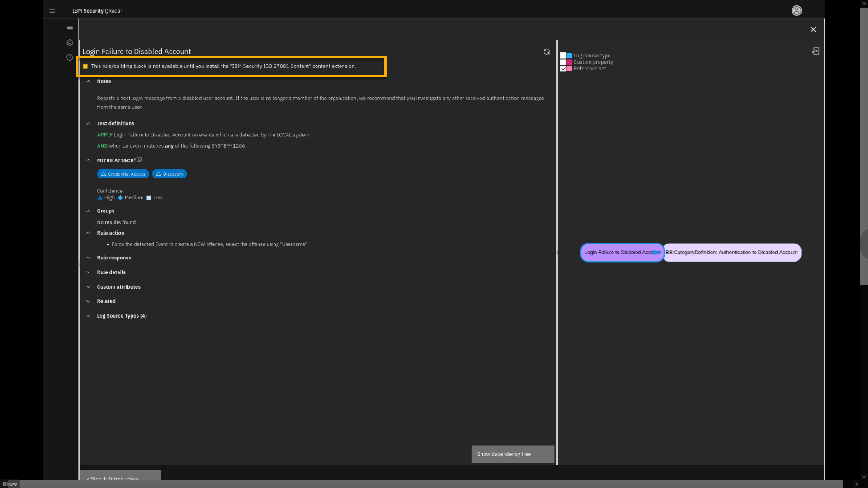
Task: Enable the Log source type checkbox
Action: 563,56
